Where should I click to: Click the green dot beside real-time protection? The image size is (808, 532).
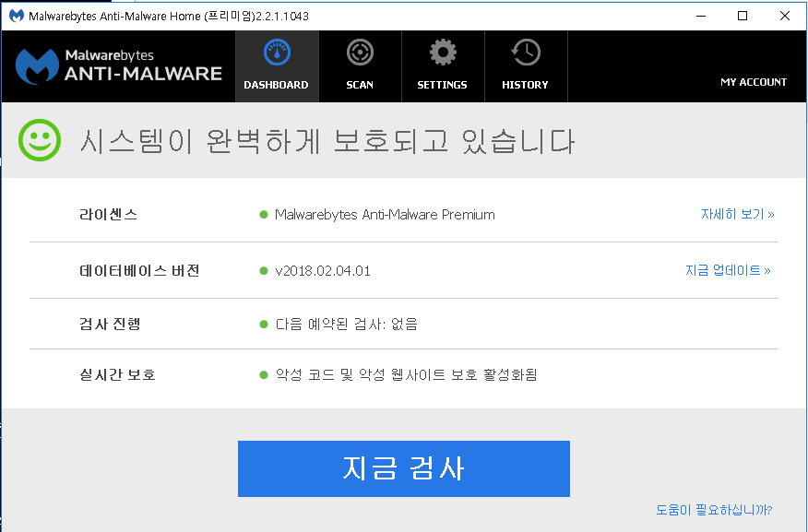click(264, 375)
